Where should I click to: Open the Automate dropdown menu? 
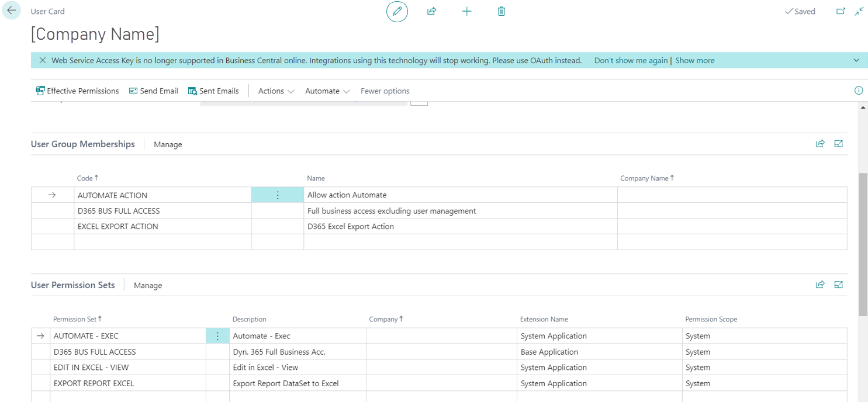[x=327, y=91]
